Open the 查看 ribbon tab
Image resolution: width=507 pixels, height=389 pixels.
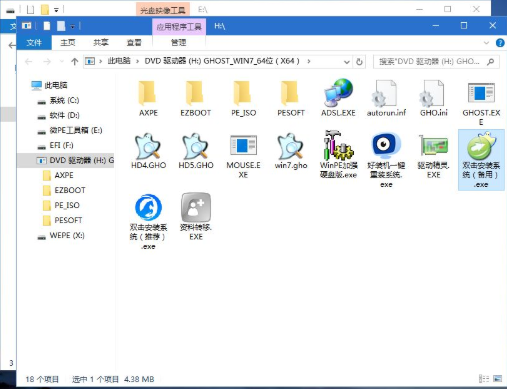tap(134, 43)
